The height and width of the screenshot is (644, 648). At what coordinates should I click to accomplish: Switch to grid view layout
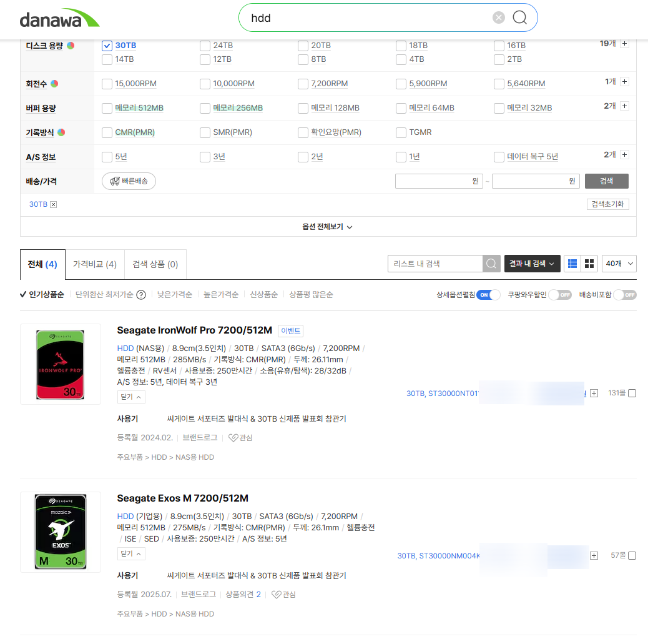tap(589, 264)
